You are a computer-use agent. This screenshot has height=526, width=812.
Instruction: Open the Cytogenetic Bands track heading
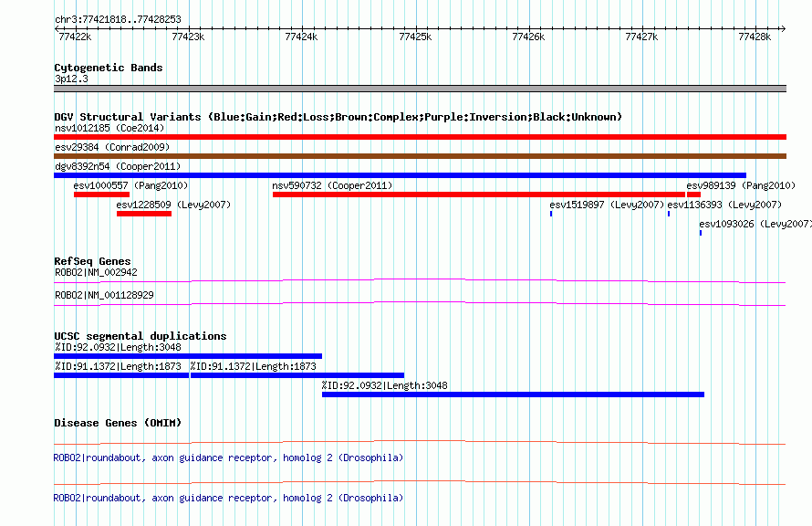(109, 68)
